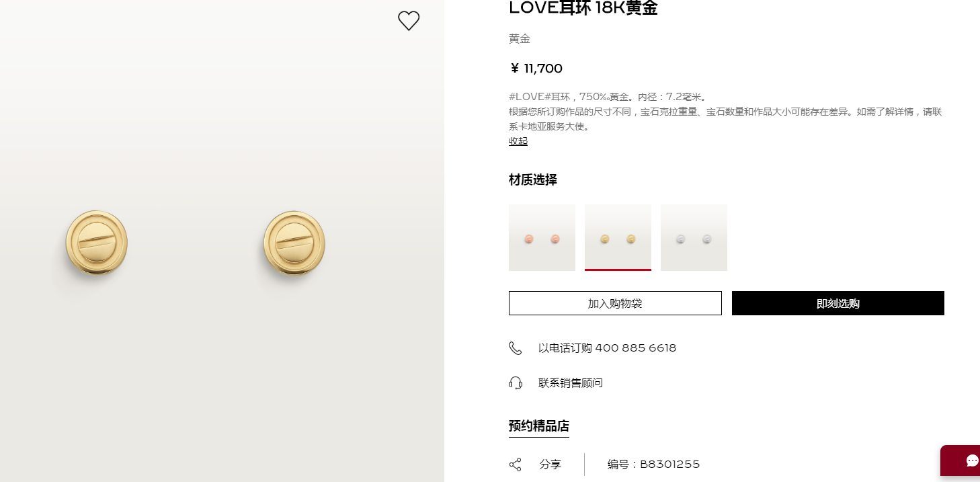Open the live chat bubble icon
Screen dimensions: 980x482
pos(973,460)
